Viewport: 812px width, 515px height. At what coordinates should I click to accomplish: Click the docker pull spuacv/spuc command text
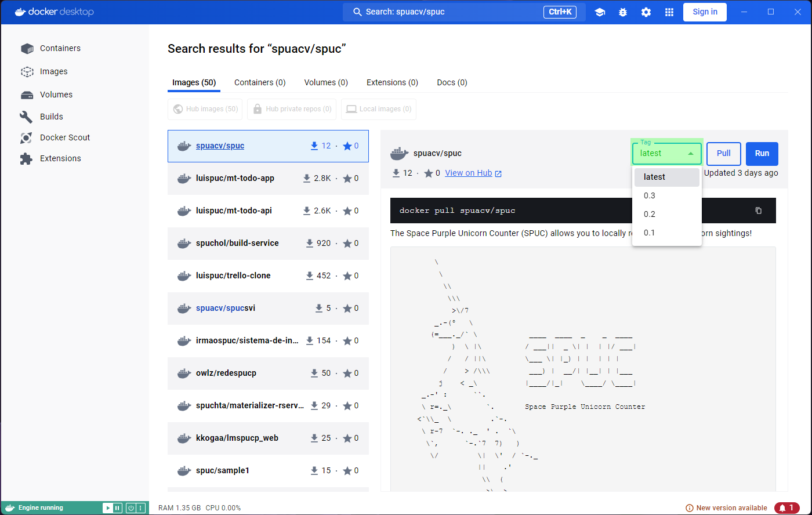(x=457, y=211)
